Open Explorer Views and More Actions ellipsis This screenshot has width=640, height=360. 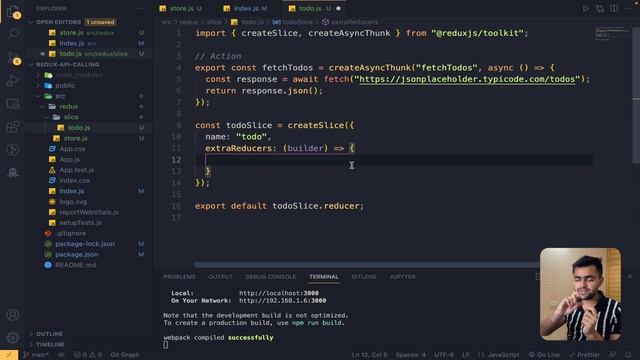coord(140,8)
